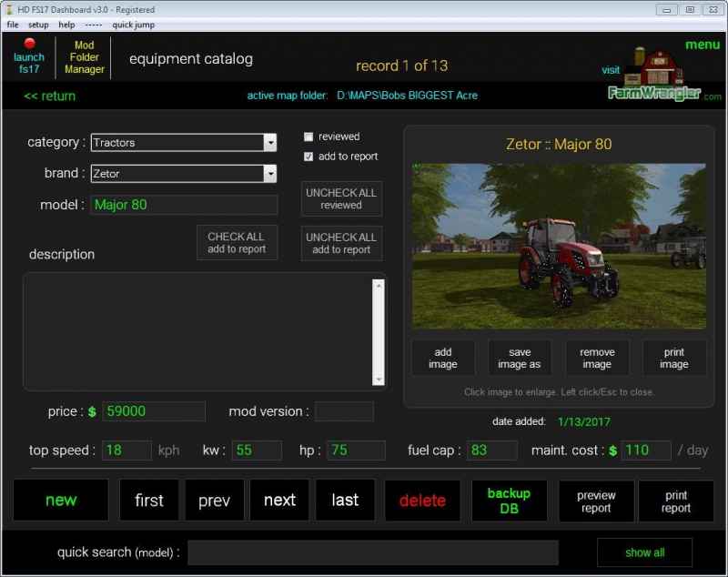728x577 pixels.
Task: Click the remove image button
Action: click(x=597, y=358)
